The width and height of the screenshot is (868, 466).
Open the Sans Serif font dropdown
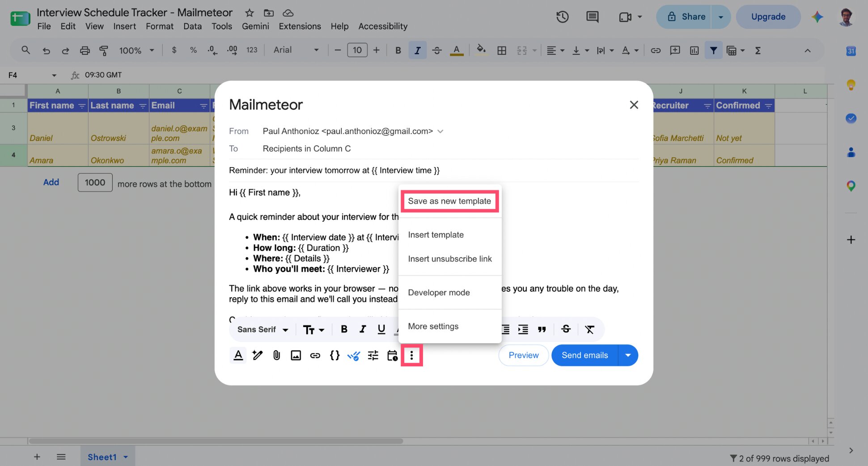click(263, 329)
